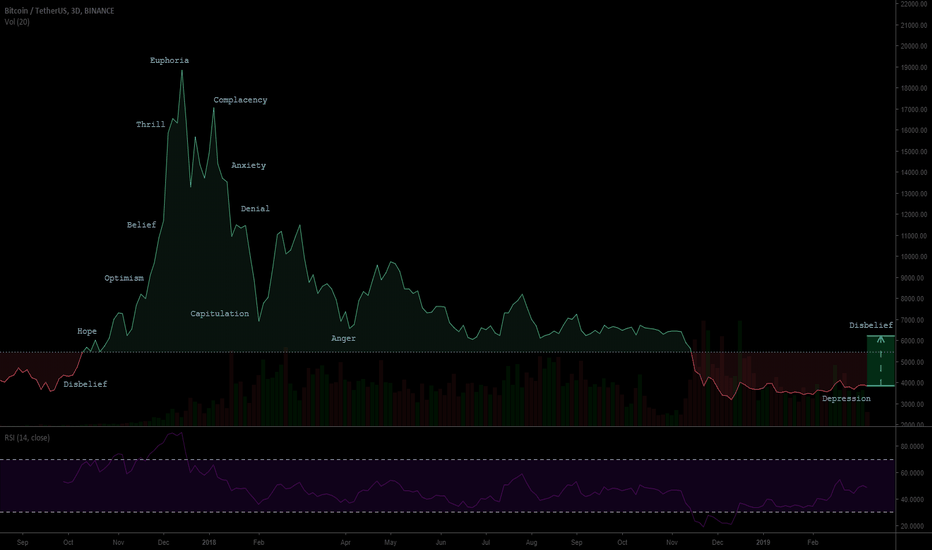Click the Complacency annotation label

(x=240, y=100)
